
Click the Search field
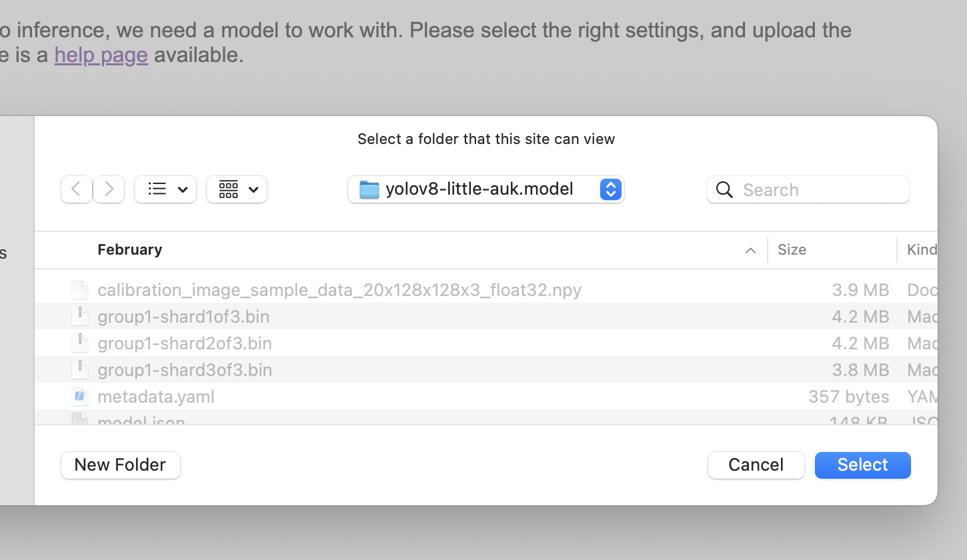(808, 189)
